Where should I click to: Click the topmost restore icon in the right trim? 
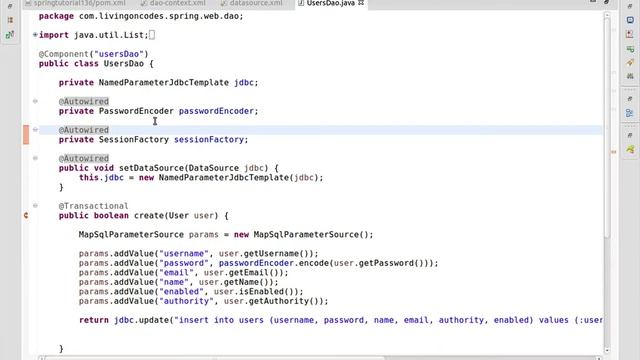click(x=630, y=6)
